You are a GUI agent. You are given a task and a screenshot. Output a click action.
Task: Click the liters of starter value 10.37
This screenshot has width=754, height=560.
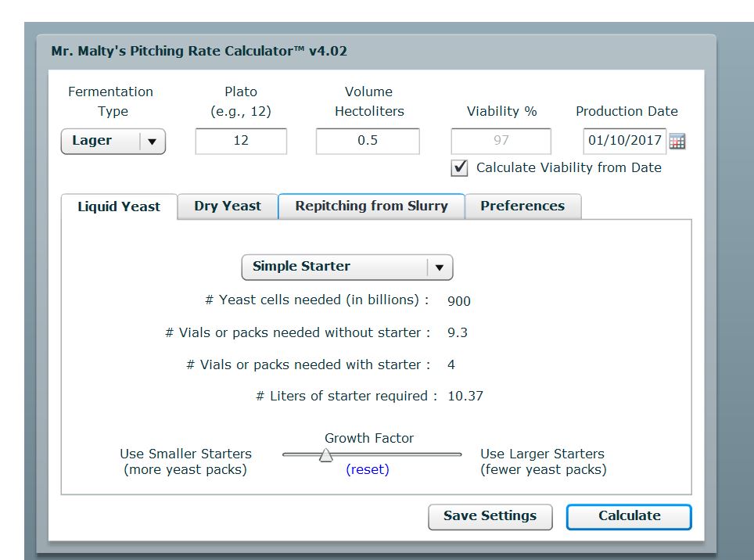pyautogui.click(x=465, y=397)
